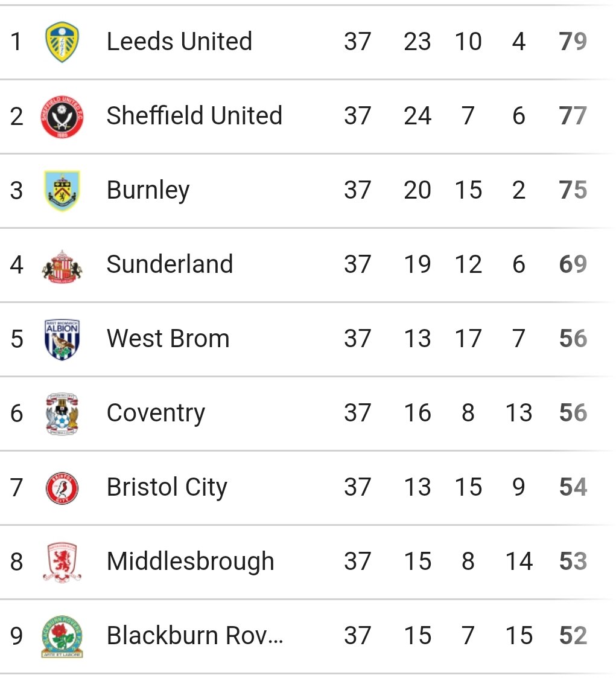Open the Coventry team name link
This screenshot has width=616, height=678.
156,414
